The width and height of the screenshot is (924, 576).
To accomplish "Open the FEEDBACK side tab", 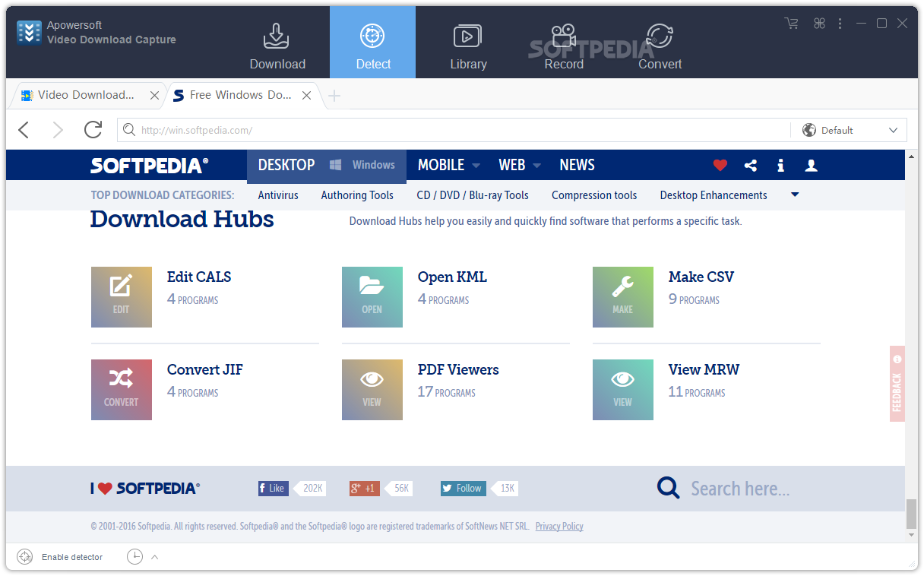I will pyautogui.click(x=897, y=384).
